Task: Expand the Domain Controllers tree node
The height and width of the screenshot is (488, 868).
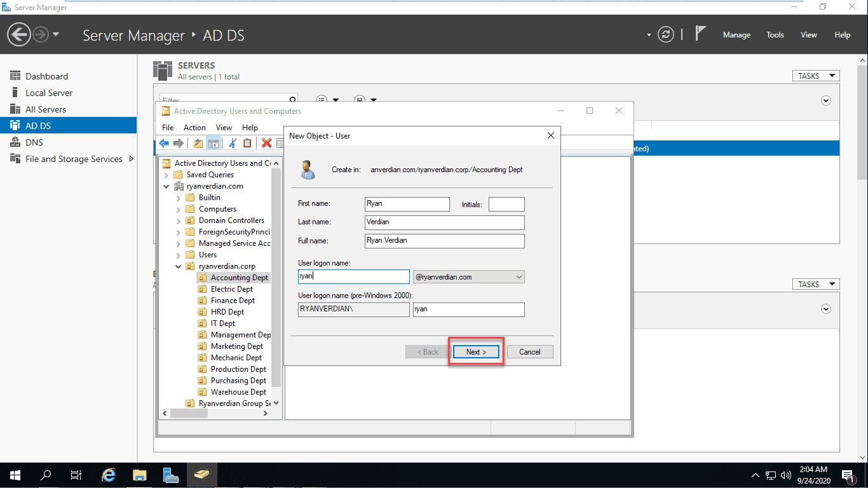Action: [x=179, y=220]
